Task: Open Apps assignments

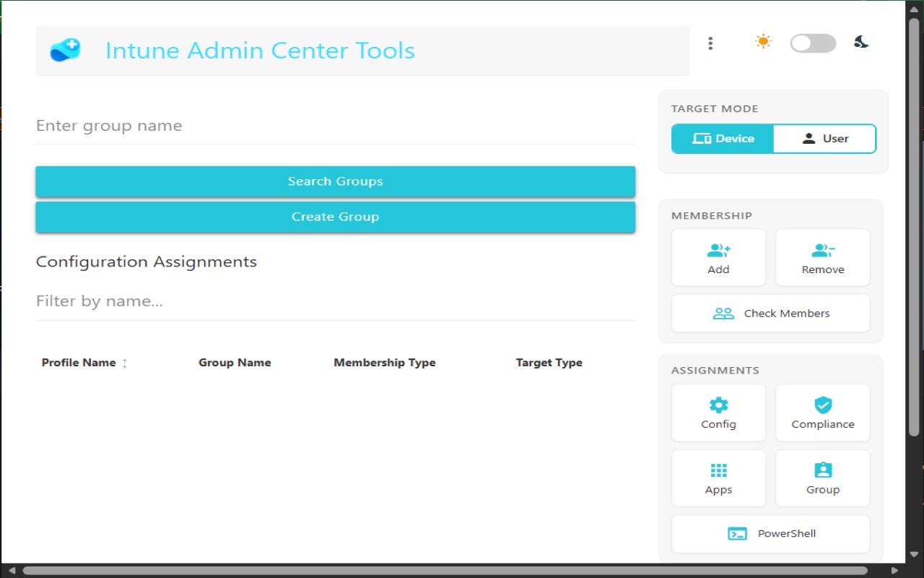Action: 718,478
